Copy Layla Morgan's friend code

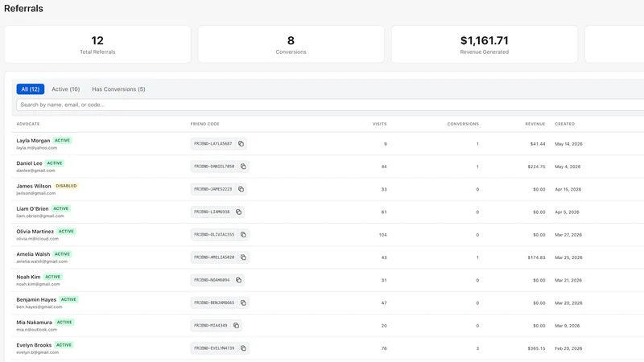point(241,144)
